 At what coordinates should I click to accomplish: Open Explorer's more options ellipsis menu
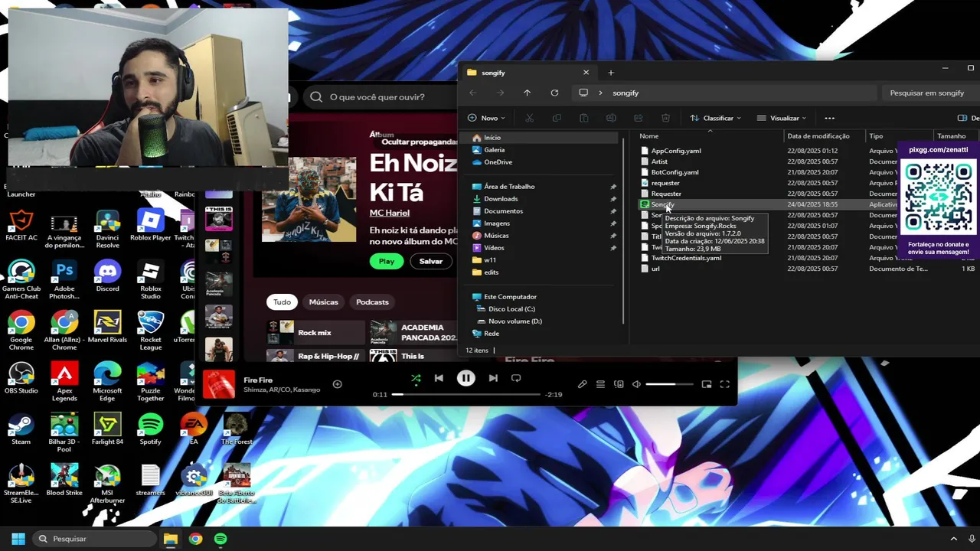tap(829, 118)
